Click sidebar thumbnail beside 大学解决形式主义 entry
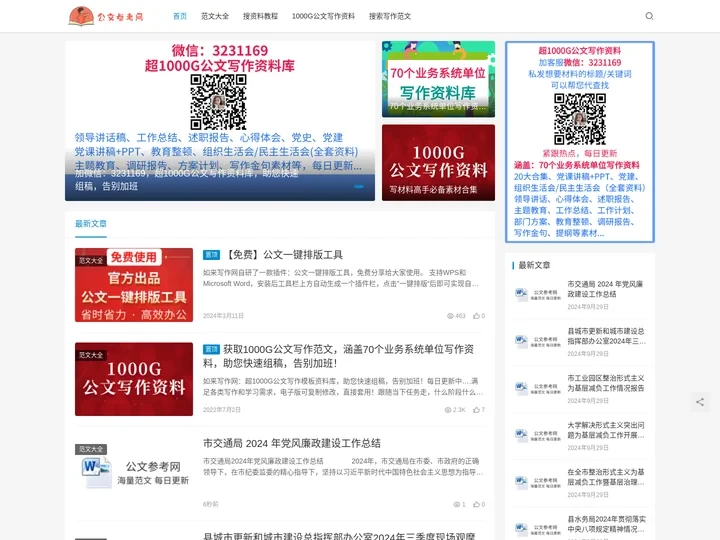Screen dimensions: 720x540 (537, 435)
